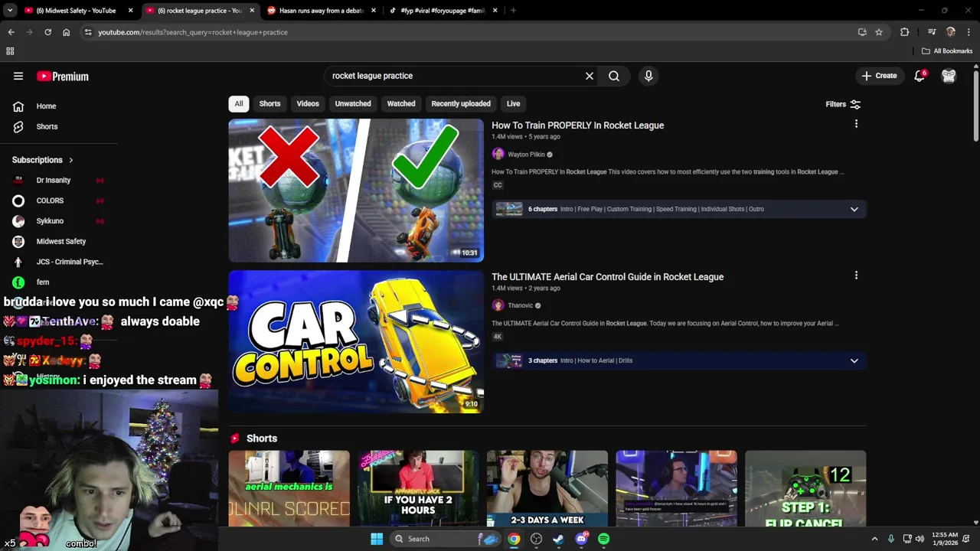Reload the page in Chrome
The image size is (980, 551).
click(47, 32)
